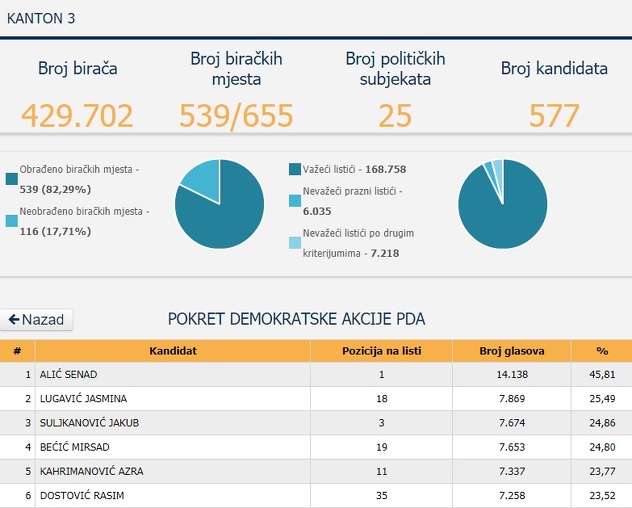The image size is (632, 508).
Task: Sort by the Kandidat column header
Action: [172, 351]
